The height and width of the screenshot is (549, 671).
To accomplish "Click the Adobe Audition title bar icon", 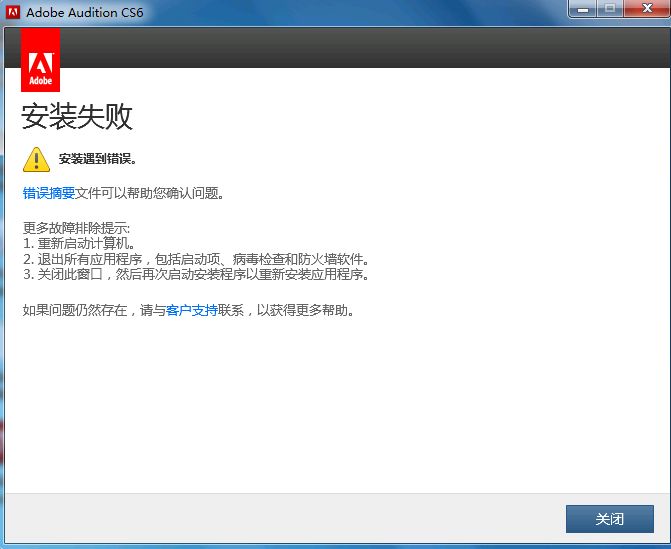I will 12,12.
